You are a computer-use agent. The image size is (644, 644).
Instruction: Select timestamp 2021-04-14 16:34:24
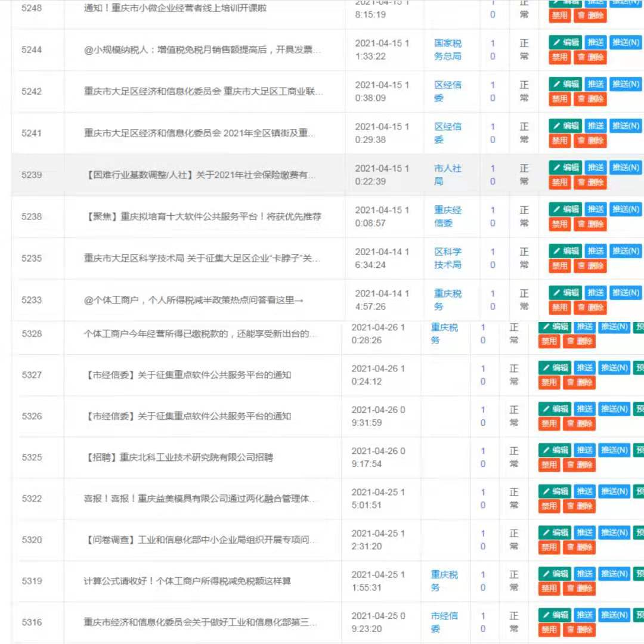382,258
